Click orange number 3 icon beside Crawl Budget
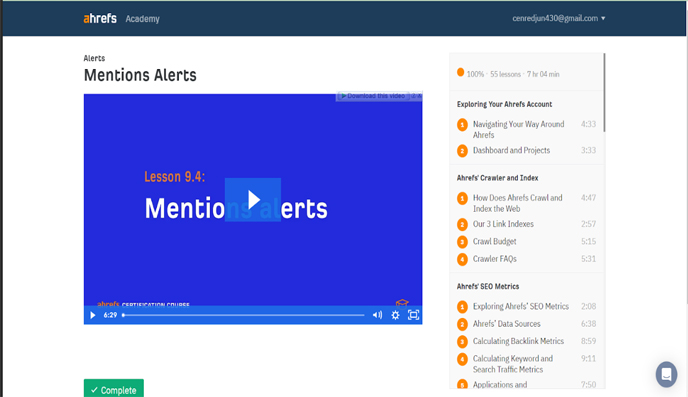Screen dimensions: 688x397 tap(462, 242)
